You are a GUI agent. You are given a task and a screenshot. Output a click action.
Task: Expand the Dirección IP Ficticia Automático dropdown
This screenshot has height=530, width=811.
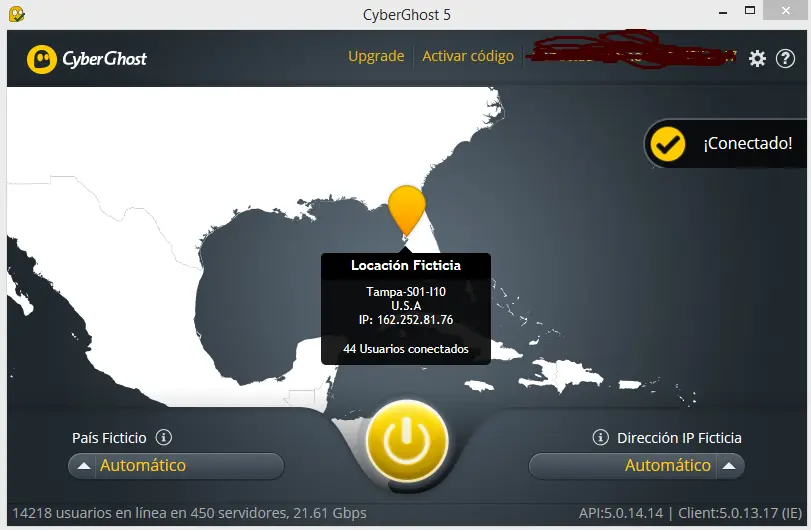click(x=637, y=465)
